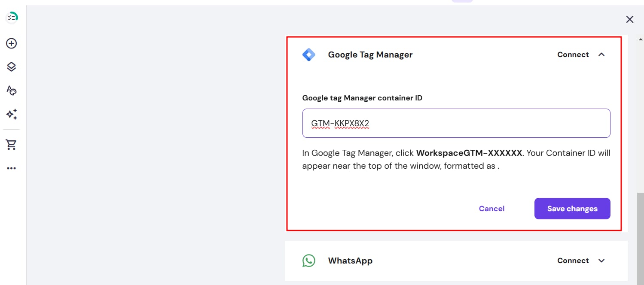Close the integrations panel with X
Viewport: 644px width, 285px height.
[x=629, y=19]
